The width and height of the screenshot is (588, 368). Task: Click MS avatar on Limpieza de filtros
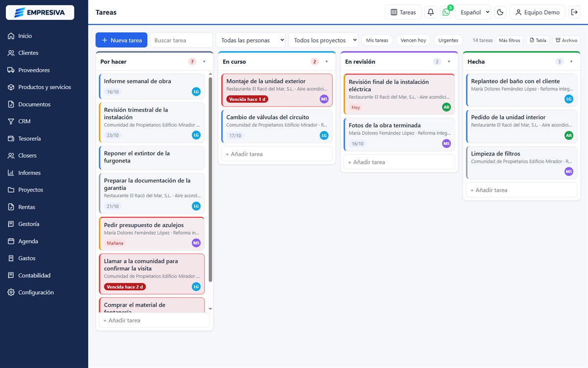point(569,171)
